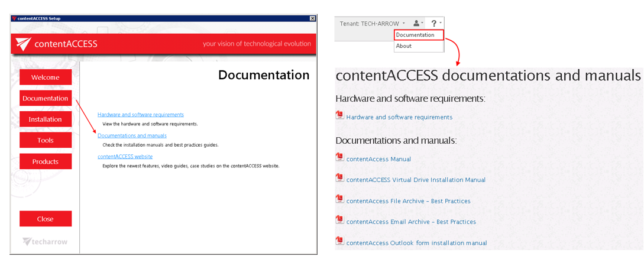Click the contentACCESS logo in red banner
The image size is (644, 272).
(56, 44)
